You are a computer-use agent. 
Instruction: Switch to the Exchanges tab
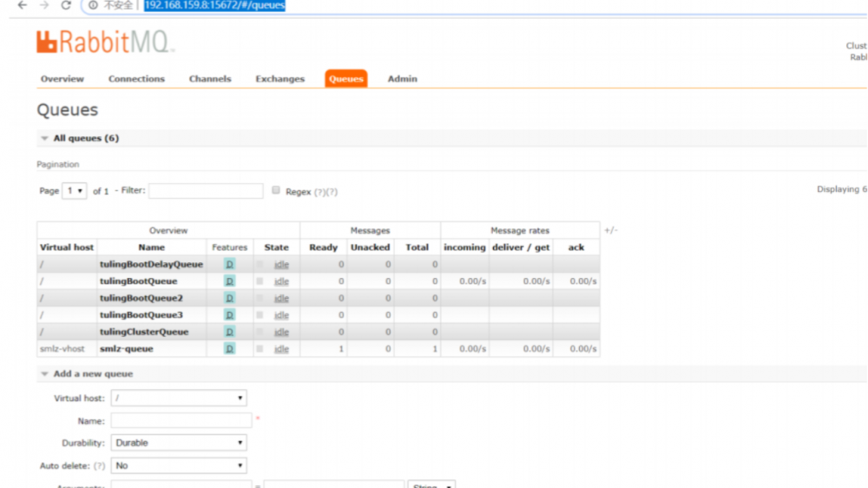click(x=280, y=79)
